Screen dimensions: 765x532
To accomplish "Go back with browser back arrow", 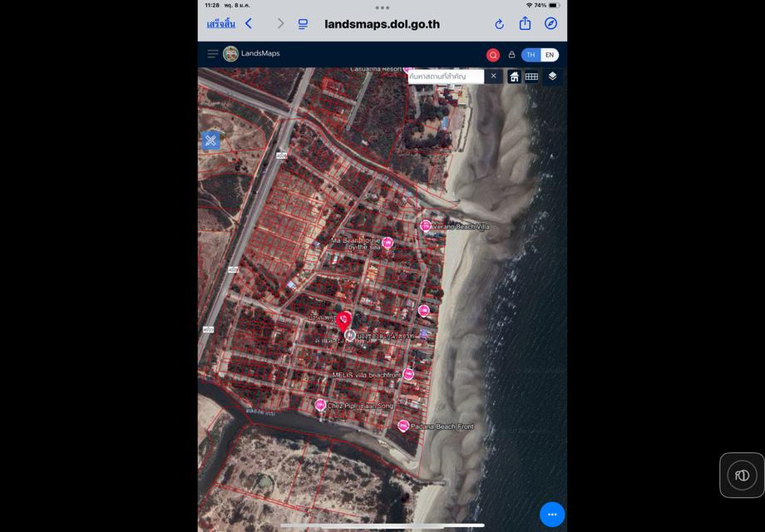I will [249, 24].
